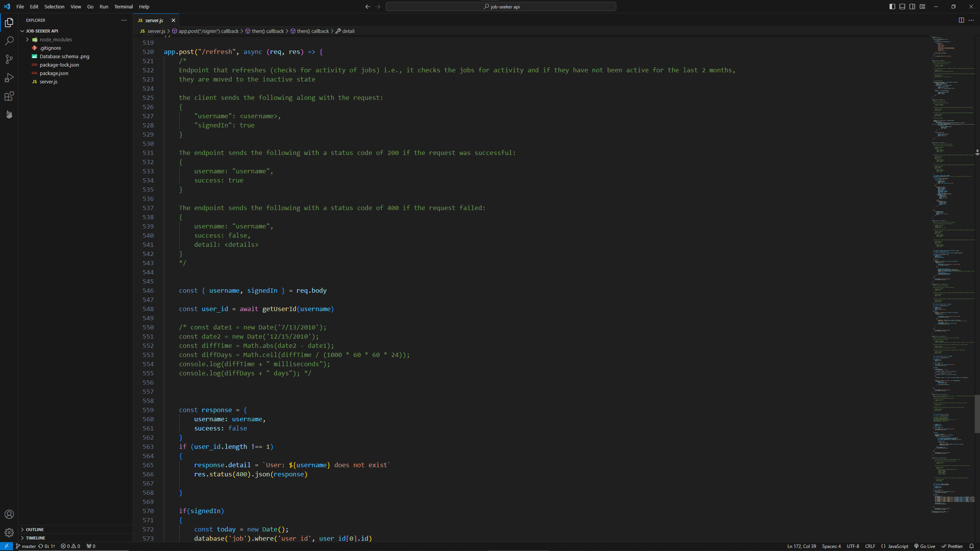The width and height of the screenshot is (980, 551).
Task: Expand the OUTLINE section
Action: click(x=35, y=530)
